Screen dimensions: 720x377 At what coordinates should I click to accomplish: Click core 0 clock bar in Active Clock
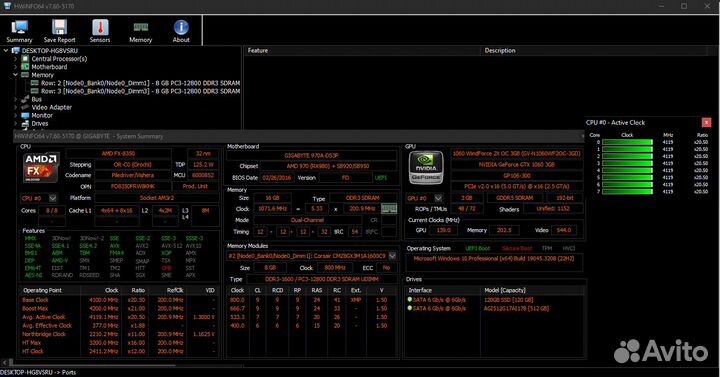point(627,142)
